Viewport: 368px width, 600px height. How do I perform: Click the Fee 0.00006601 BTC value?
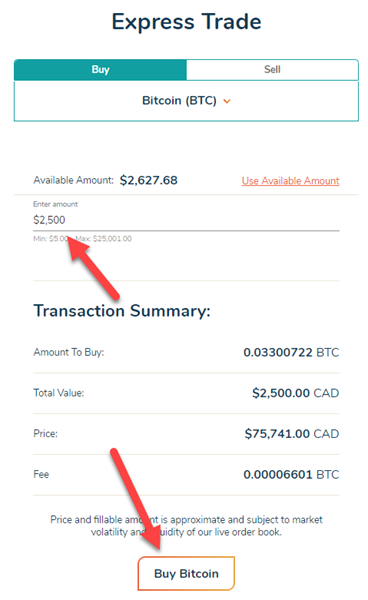click(x=291, y=474)
